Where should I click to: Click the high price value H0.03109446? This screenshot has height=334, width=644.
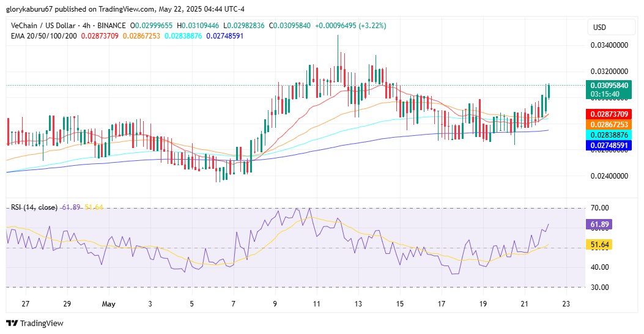(x=198, y=26)
